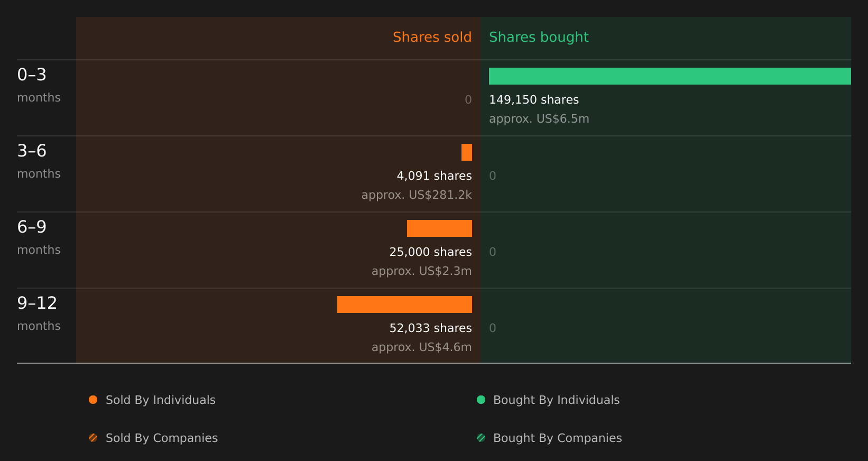Image resolution: width=868 pixels, height=461 pixels.
Task: Select the Bought By Companies legend label
Action: click(x=558, y=438)
